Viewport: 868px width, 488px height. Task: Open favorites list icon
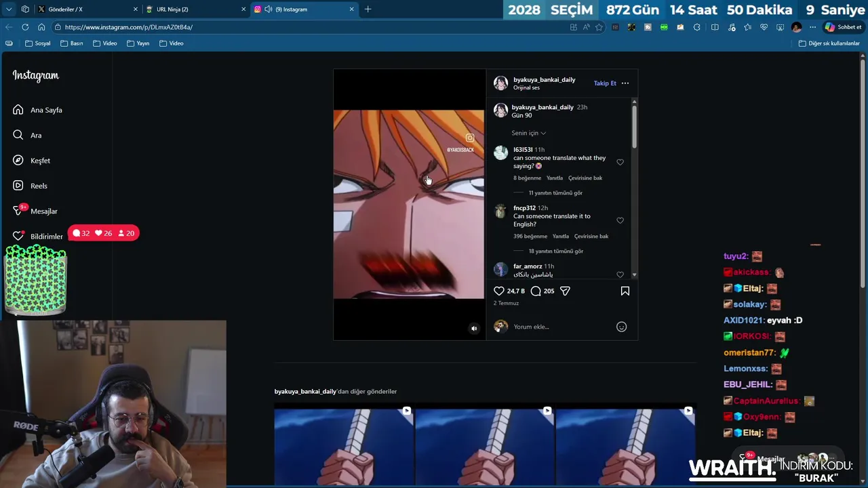coord(747,27)
